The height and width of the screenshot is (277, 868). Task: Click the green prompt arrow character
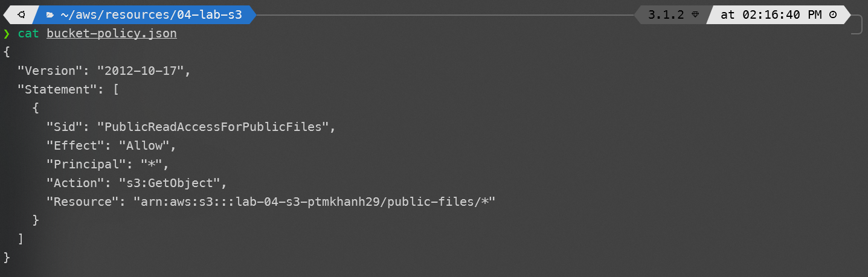pyautogui.click(x=7, y=33)
